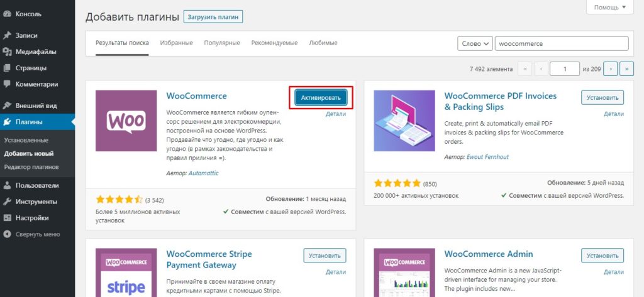Click "Обновление: 1 месяц назад" text
The width and height of the screenshot is (644, 297).
[306, 199]
